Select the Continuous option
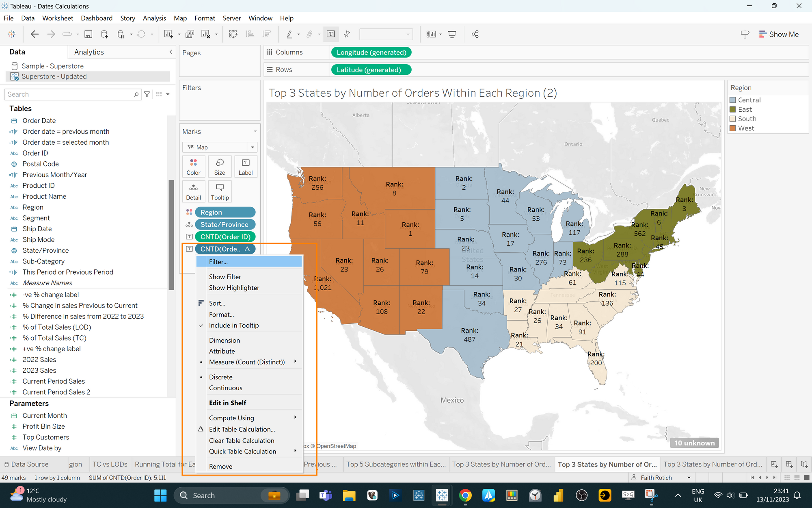812x508 pixels. pos(226,388)
